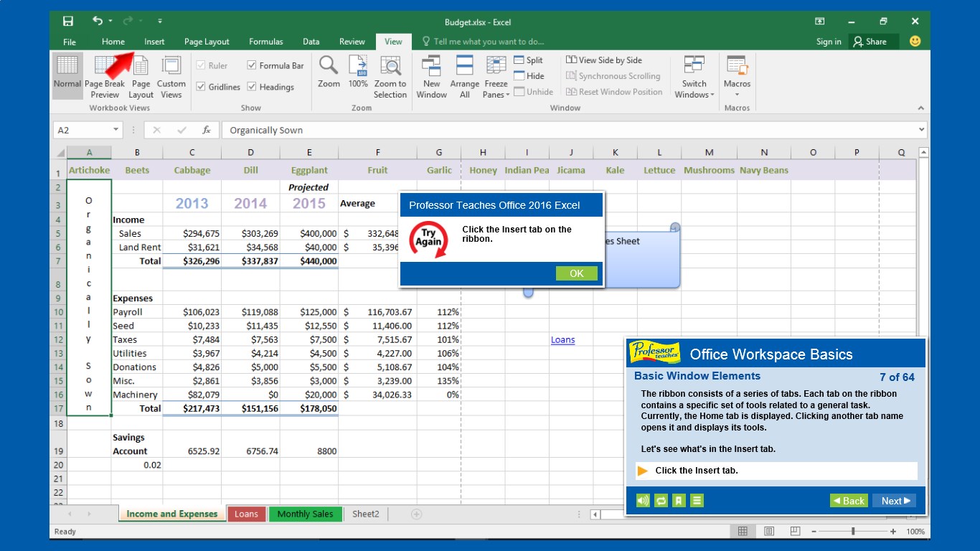This screenshot has width=980, height=551.
Task: Collapse the ribbon with the chevron
Action: [x=921, y=108]
